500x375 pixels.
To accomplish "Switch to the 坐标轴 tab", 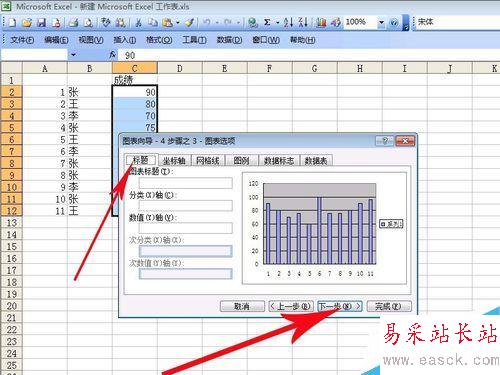I will click(174, 161).
